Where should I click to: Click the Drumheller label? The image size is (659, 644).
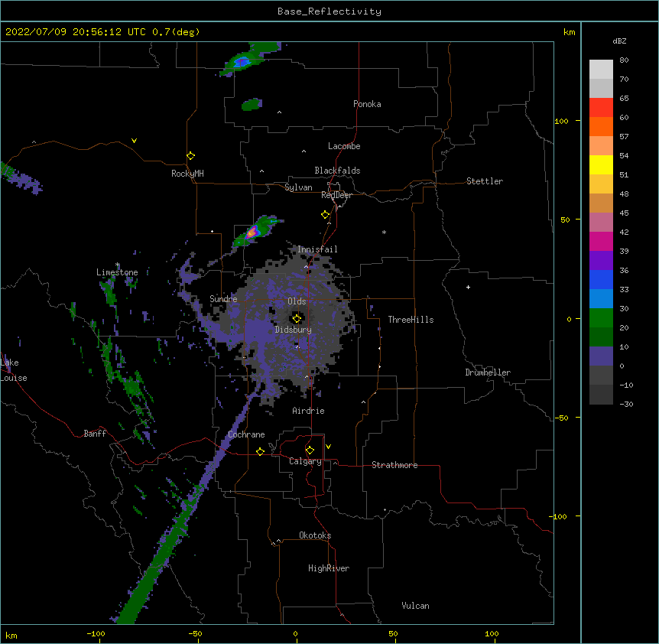coord(488,372)
